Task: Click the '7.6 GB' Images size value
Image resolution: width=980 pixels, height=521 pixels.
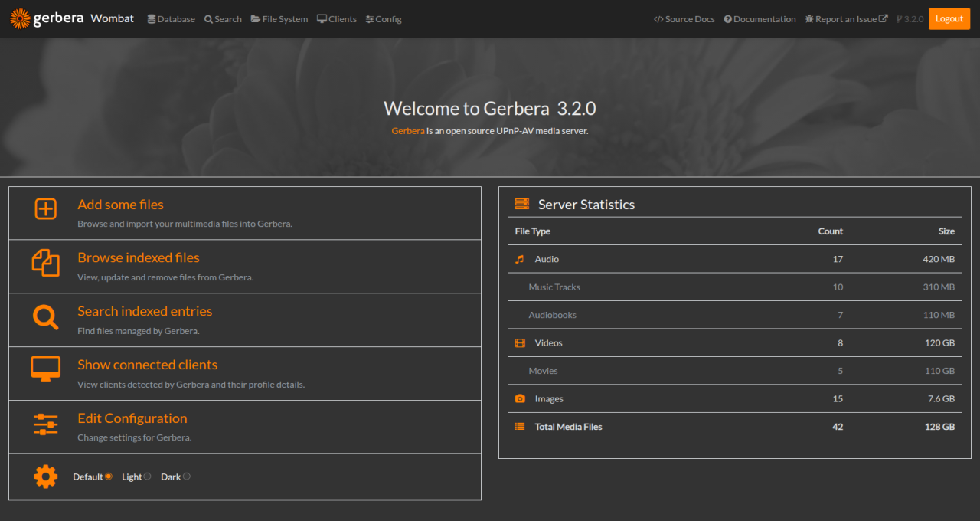Action: click(x=941, y=399)
